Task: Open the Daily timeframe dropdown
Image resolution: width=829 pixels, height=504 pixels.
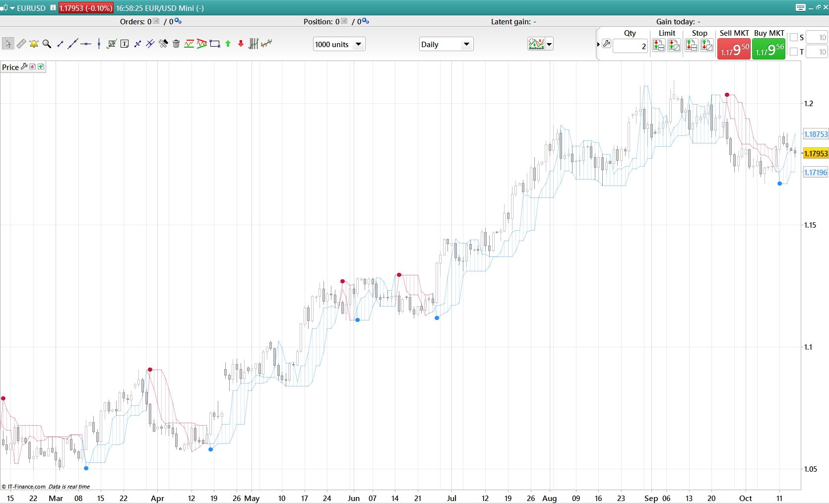Action: [x=446, y=44]
